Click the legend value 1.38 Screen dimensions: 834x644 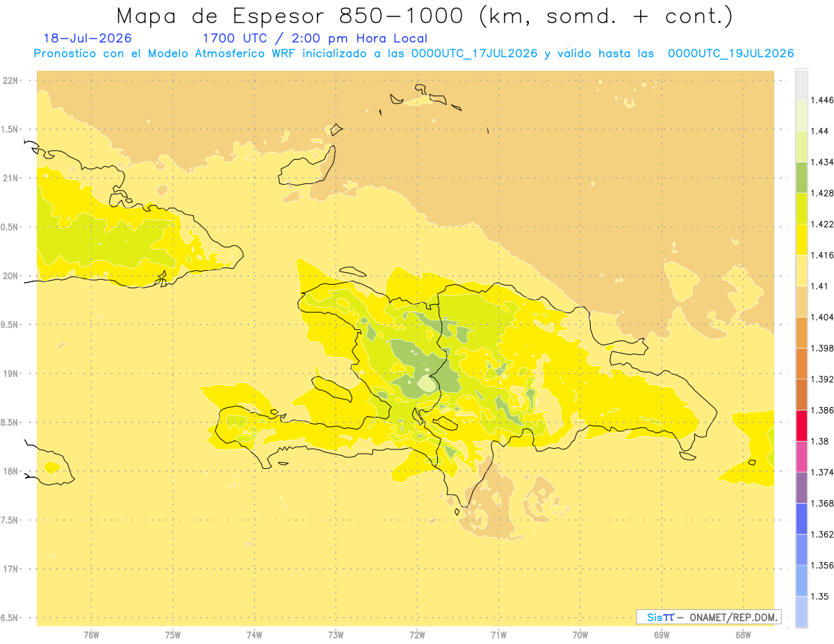[819, 441]
